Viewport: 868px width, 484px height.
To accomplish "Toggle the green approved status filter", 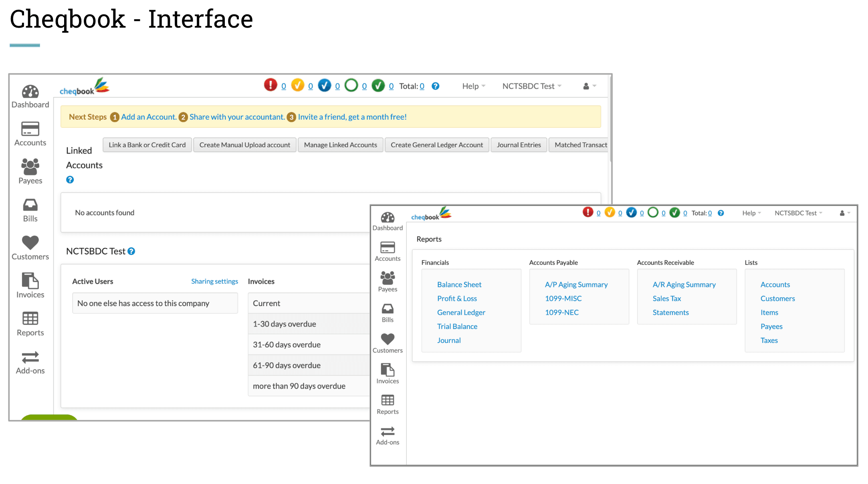I will [378, 85].
